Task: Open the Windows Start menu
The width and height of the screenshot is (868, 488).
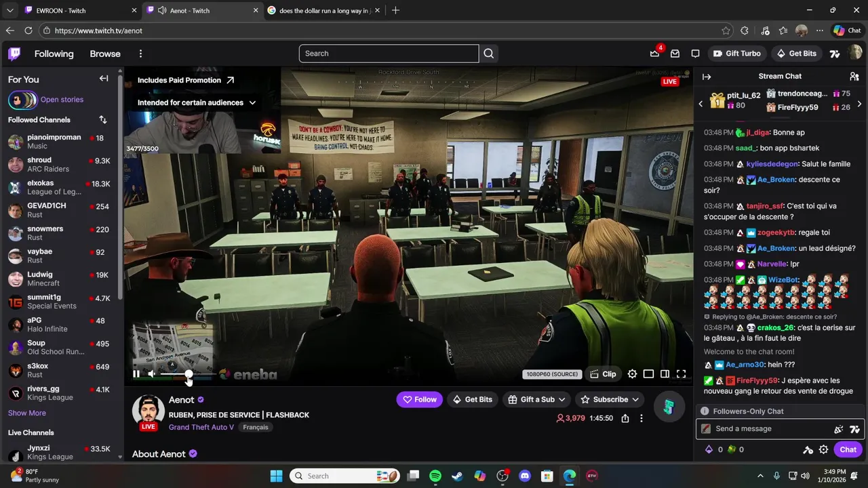Action: click(276, 476)
